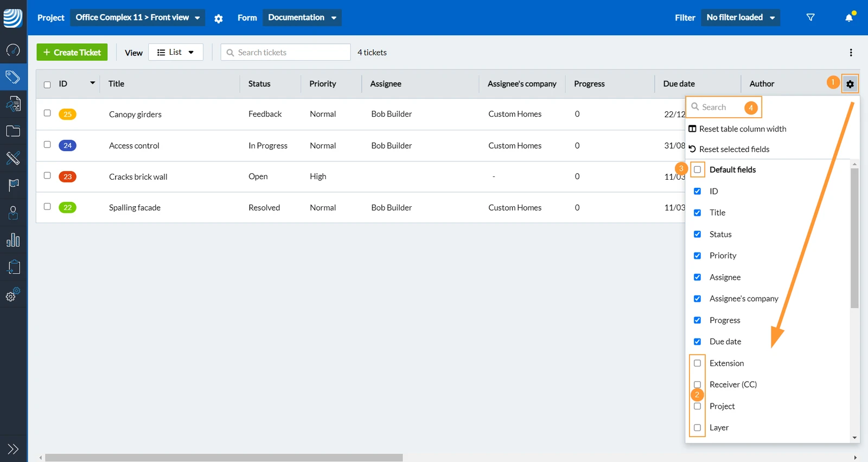The height and width of the screenshot is (462, 868).
Task: Sort by the Priority column header
Action: 323,84
